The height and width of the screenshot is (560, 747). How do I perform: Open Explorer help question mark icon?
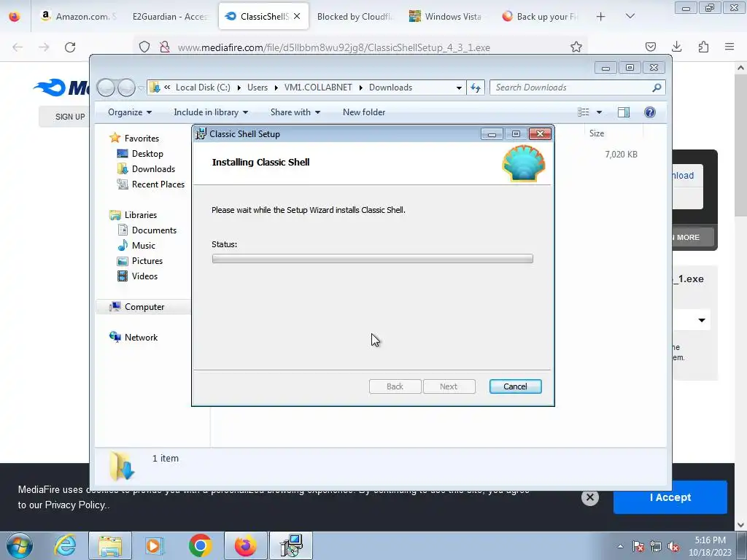coord(649,112)
